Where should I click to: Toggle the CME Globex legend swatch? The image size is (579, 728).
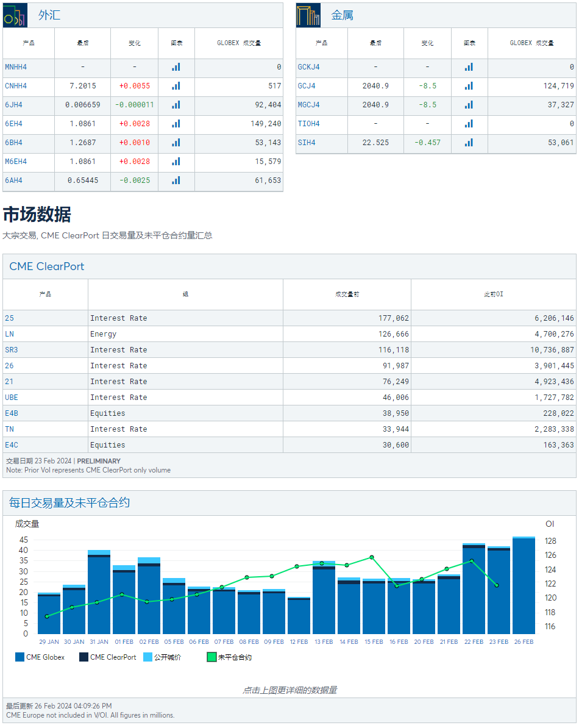point(20,657)
